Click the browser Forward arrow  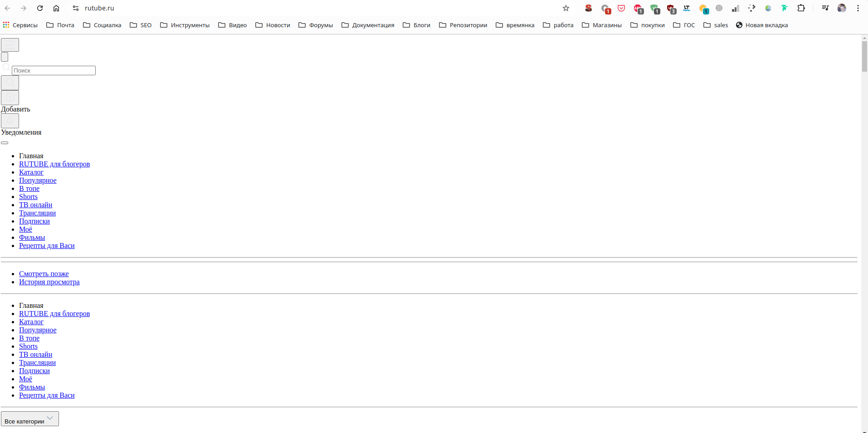(24, 8)
